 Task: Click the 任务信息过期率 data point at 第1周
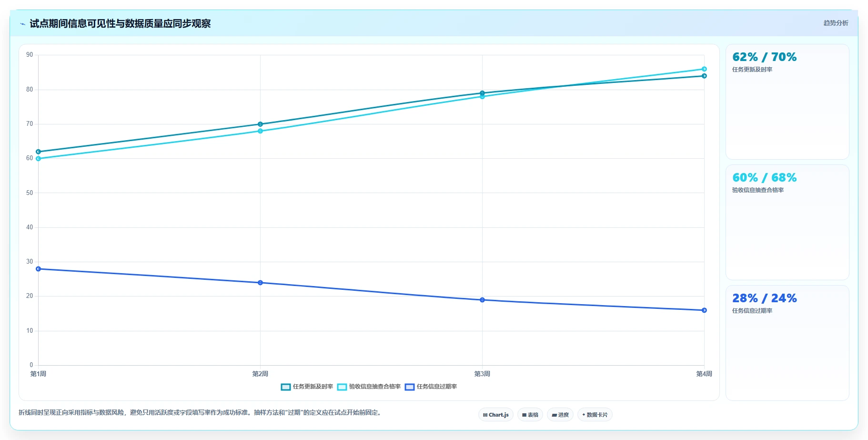39,269
